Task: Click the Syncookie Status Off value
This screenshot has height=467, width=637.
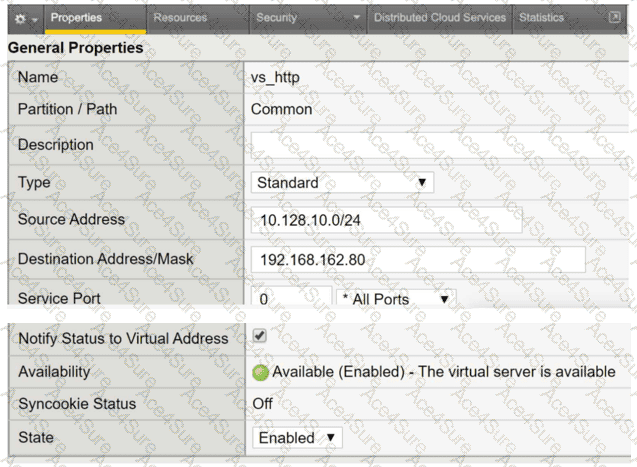Action: click(261, 404)
